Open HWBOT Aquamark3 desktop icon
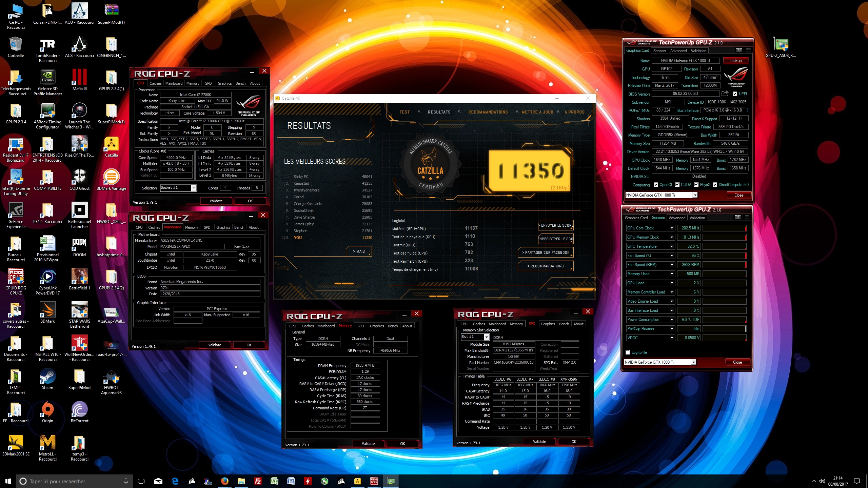868x488 pixels. [x=111, y=382]
